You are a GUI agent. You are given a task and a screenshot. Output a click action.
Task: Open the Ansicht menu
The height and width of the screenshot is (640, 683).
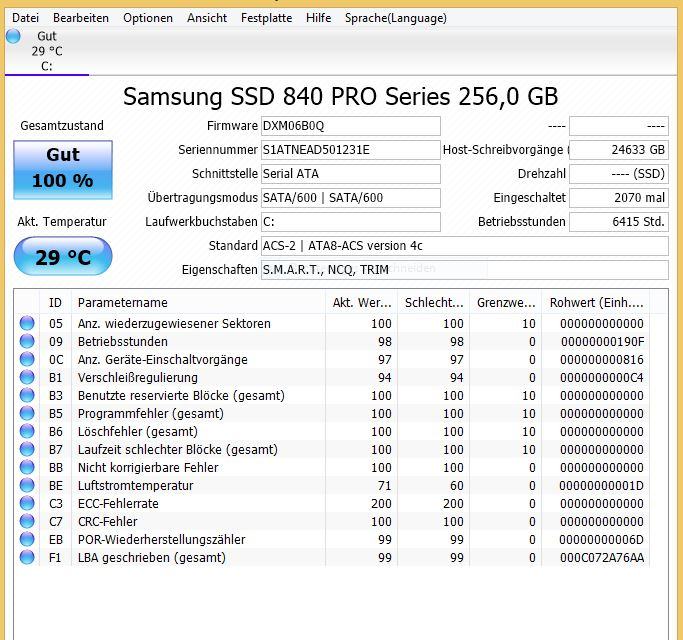[207, 18]
